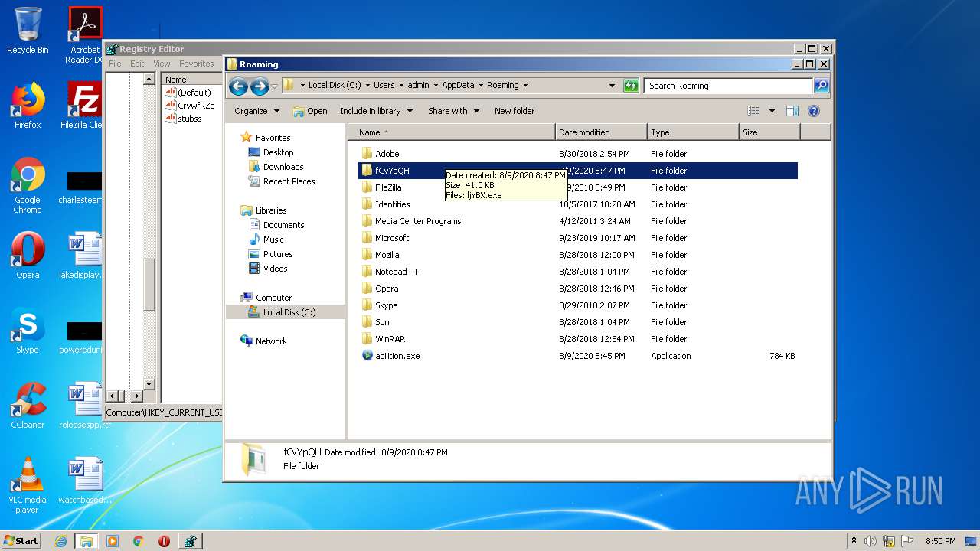The image size is (980, 551).
Task: Launch Google Chrome desktop shortcut
Action: (x=28, y=186)
